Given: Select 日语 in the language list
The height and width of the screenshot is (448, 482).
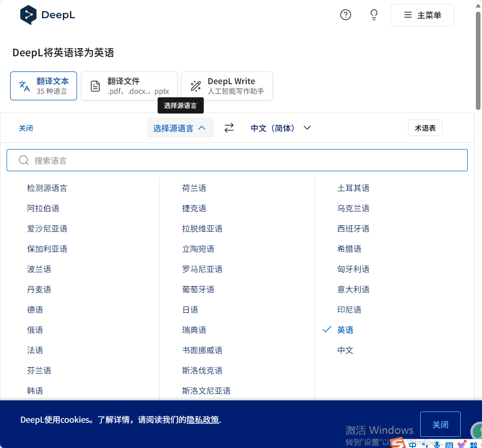Looking at the screenshot, I should click(x=190, y=310).
